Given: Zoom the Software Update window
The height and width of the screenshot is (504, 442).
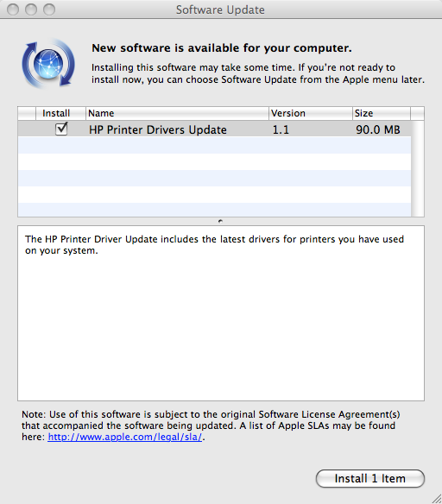Looking at the screenshot, I should point(49,9).
